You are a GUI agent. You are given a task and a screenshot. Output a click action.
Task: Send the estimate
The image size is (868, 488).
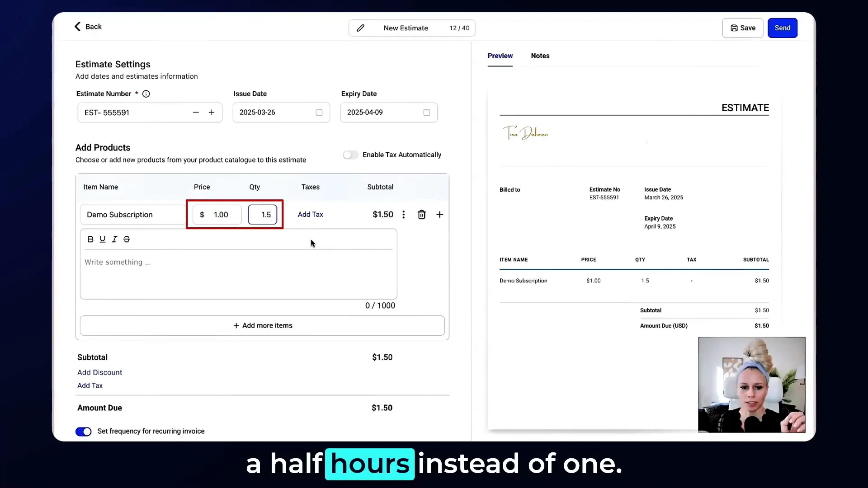point(783,28)
